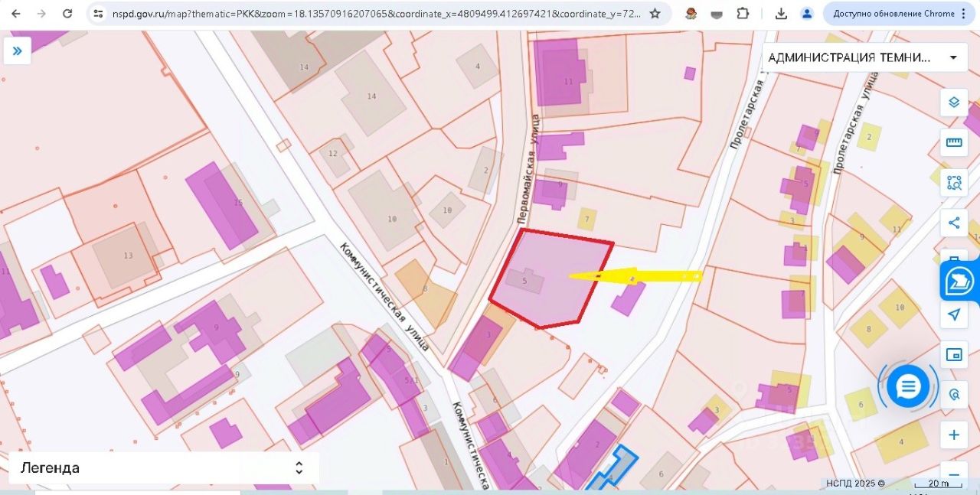The width and height of the screenshot is (980, 495).
Task: Expand the 'Легенда' panel
Action: [x=164, y=467]
